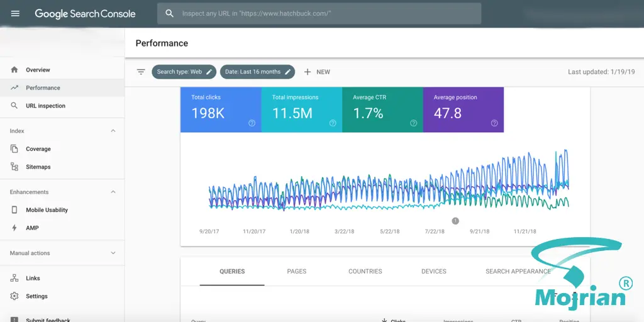Expand the Manual actions section
This screenshot has height=322, width=644.
(113, 253)
